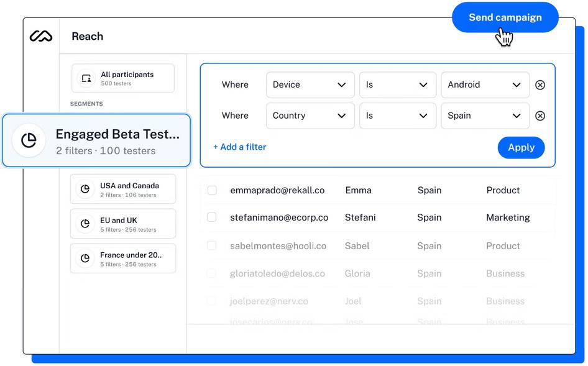Open the Reach section header

(87, 36)
